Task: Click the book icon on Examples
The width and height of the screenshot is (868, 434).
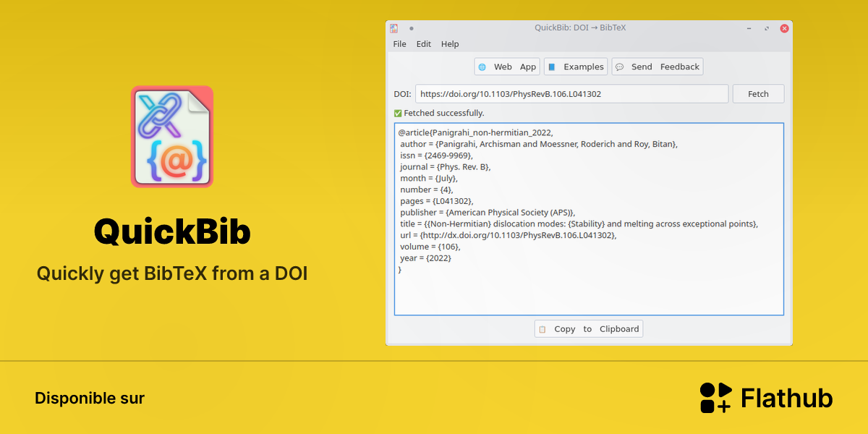Action: click(552, 67)
